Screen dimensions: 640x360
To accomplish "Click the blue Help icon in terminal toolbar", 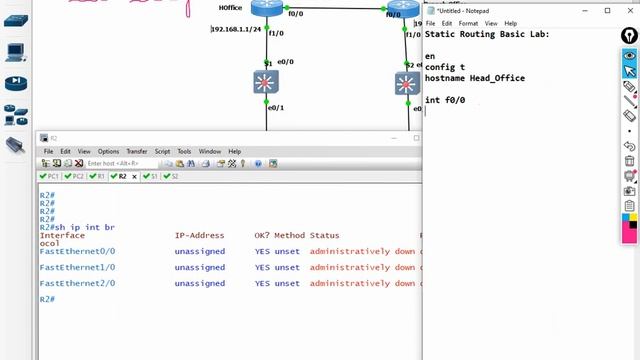I will point(258,164).
